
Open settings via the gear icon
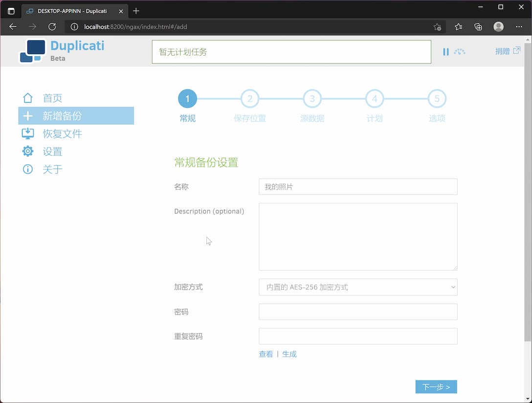pos(28,151)
